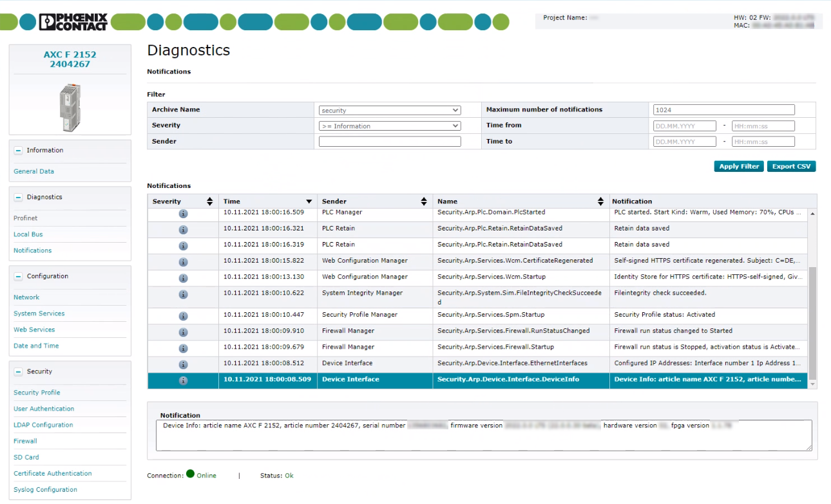Open General Data page
Image resolution: width=831 pixels, height=504 pixels.
(33, 171)
